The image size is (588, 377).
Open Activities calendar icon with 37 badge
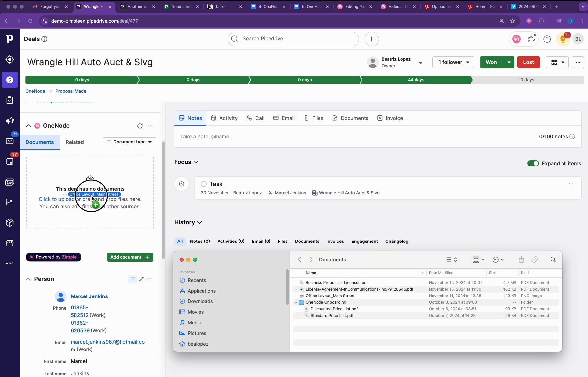click(x=10, y=162)
